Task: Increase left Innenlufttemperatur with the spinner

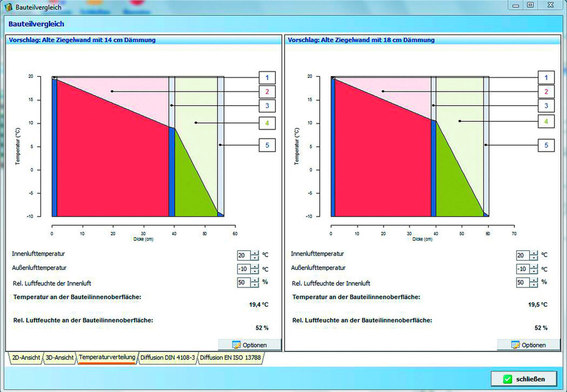Action: tap(254, 252)
